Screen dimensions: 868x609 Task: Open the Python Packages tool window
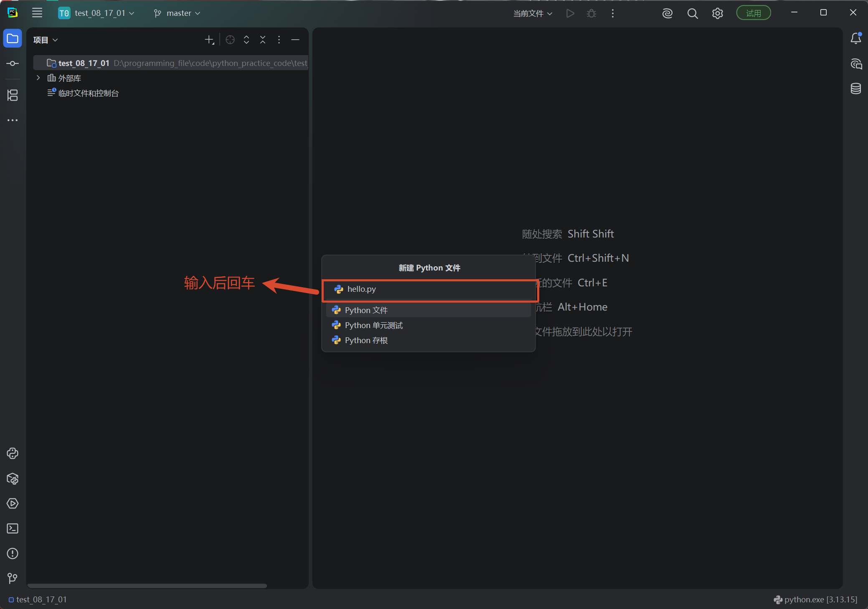pyautogui.click(x=13, y=478)
